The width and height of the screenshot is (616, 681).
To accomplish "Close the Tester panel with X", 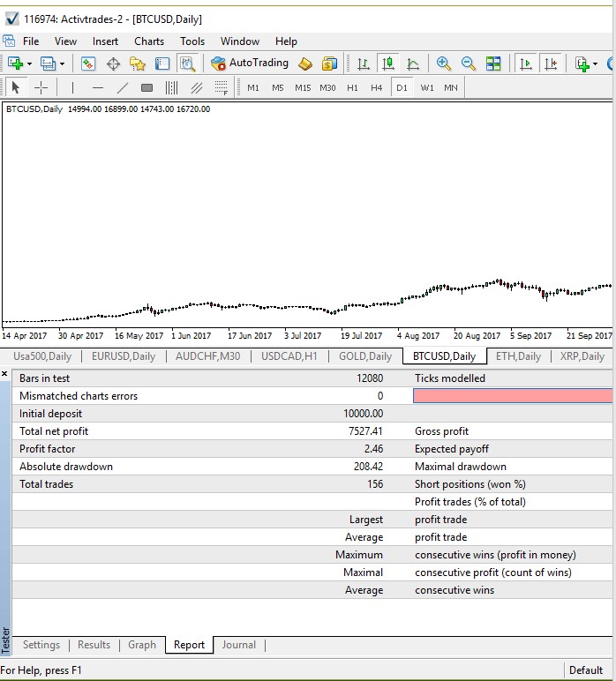I will (x=5, y=375).
